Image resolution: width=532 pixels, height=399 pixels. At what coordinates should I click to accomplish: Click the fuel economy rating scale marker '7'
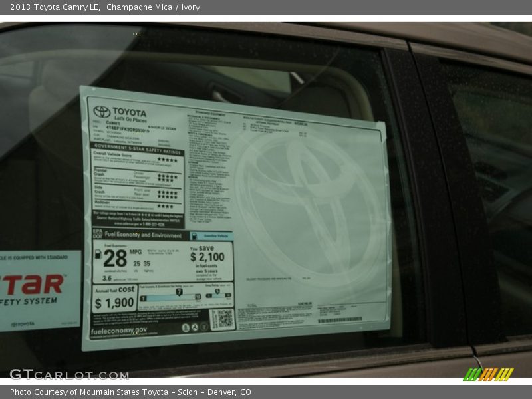click(179, 292)
